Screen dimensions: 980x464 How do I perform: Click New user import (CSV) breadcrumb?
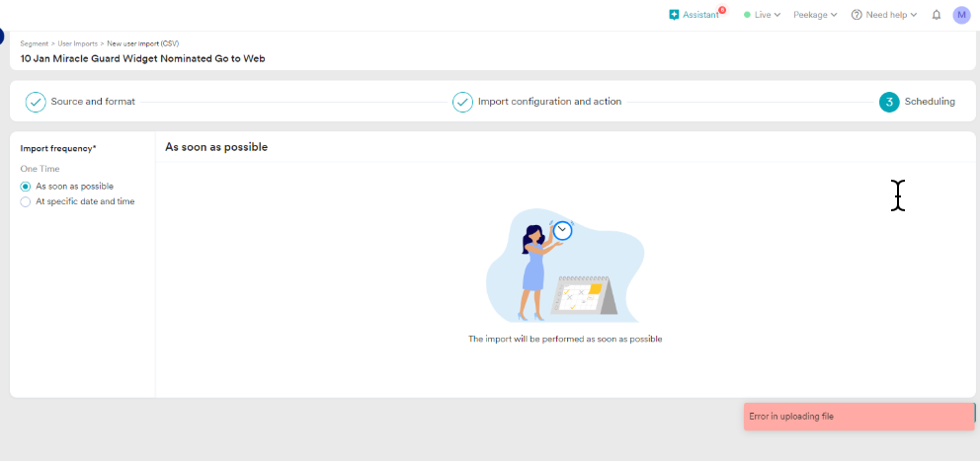pos(143,43)
